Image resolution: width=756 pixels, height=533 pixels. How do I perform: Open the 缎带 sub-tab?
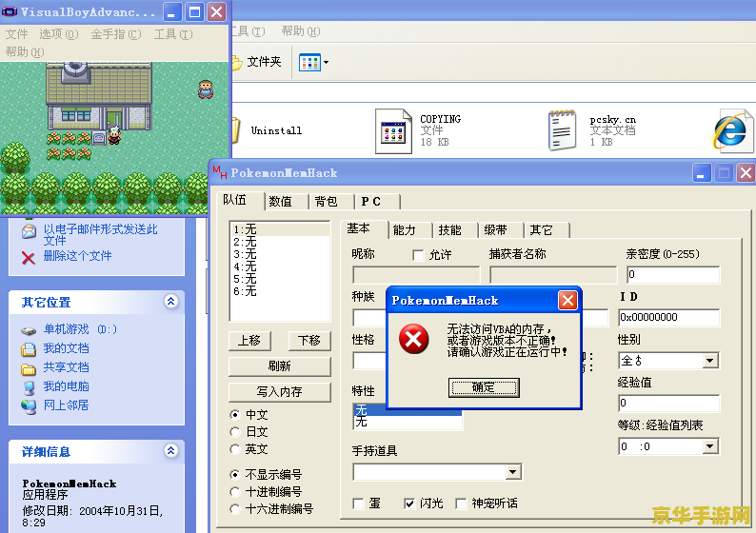501,230
